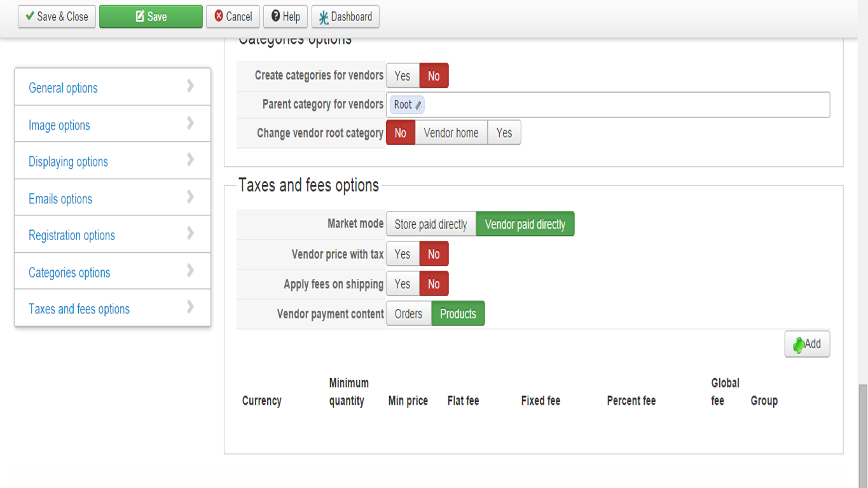Set Create categories for vendors to Yes
868x488 pixels.
(403, 76)
